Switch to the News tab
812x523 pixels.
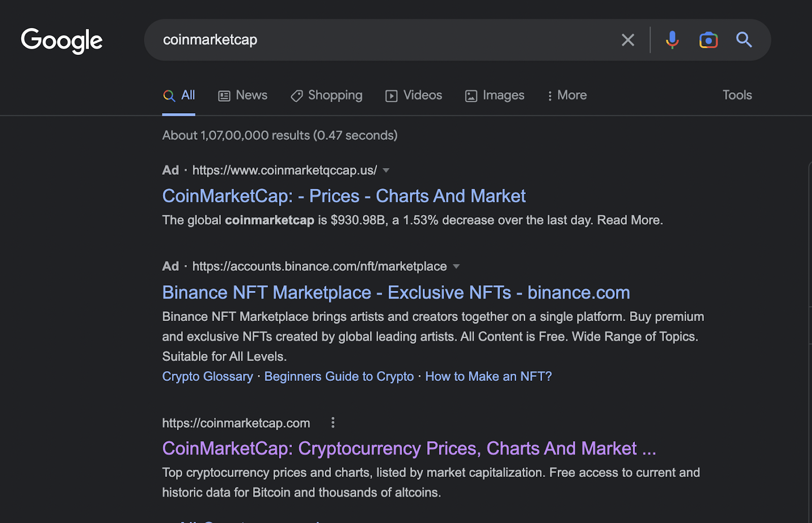coord(243,95)
